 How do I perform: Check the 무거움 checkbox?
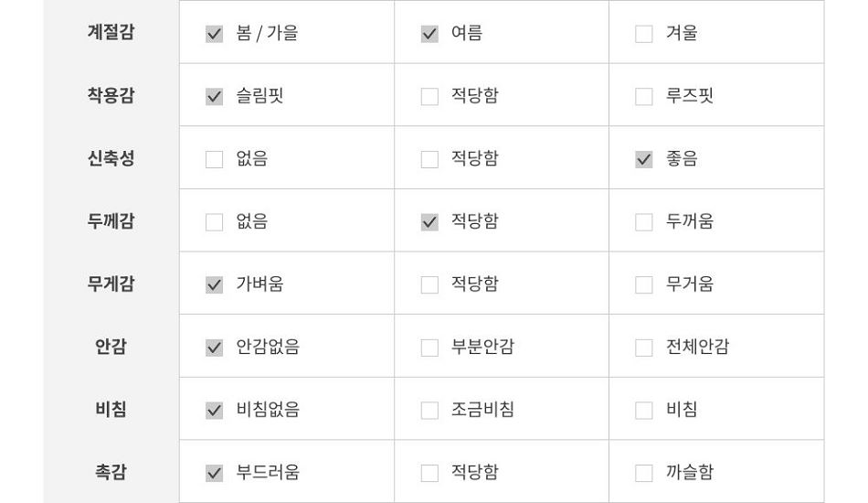tap(644, 284)
